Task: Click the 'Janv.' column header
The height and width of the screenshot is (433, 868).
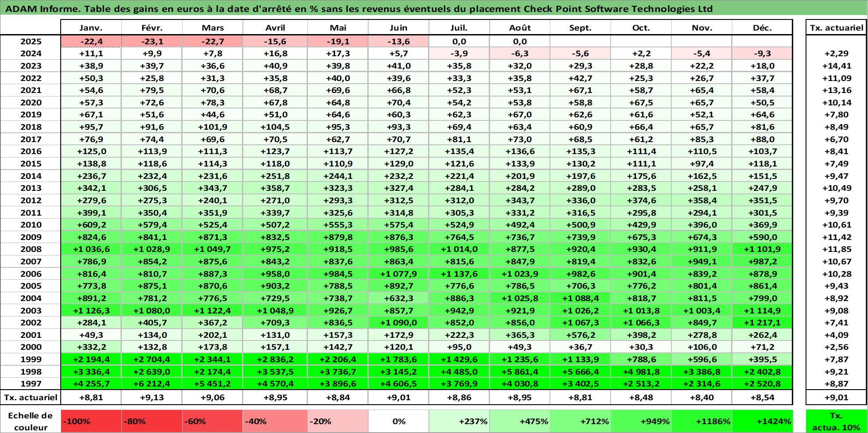Action: pyautogui.click(x=91, y=27)
